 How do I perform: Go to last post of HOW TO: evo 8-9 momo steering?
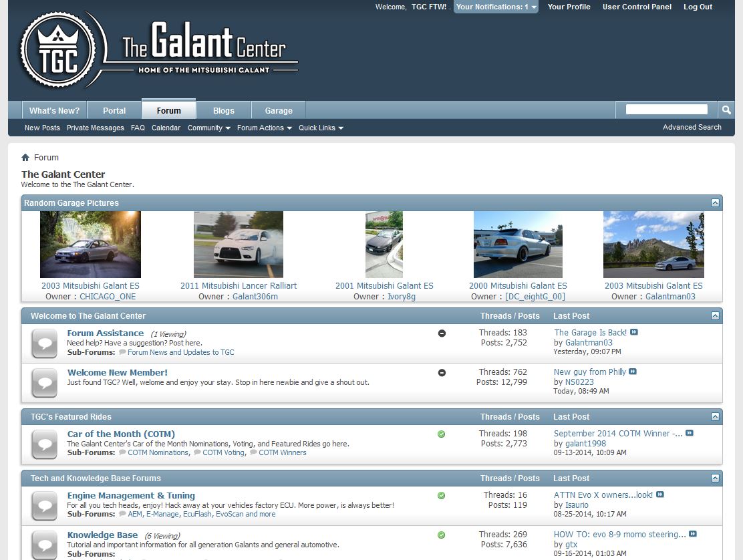(693, 534)
